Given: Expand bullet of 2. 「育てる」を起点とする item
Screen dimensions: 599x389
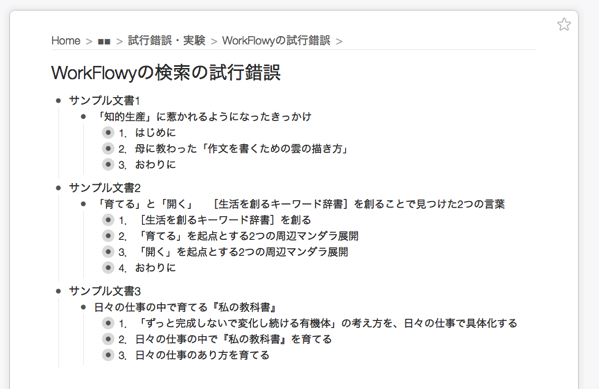Looking at the screenshot, I should click(108, 236).
